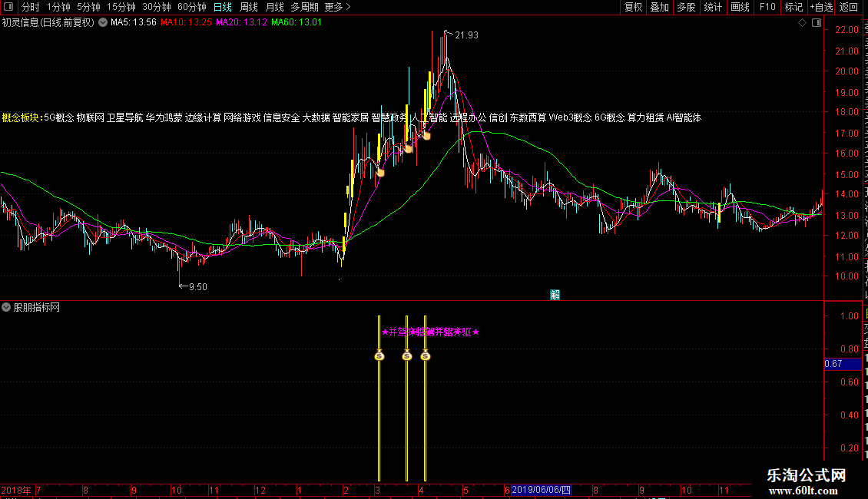Click the 2018年 label on time axis
The height and width of the screenshot is (499, 868).
point(16,490)
